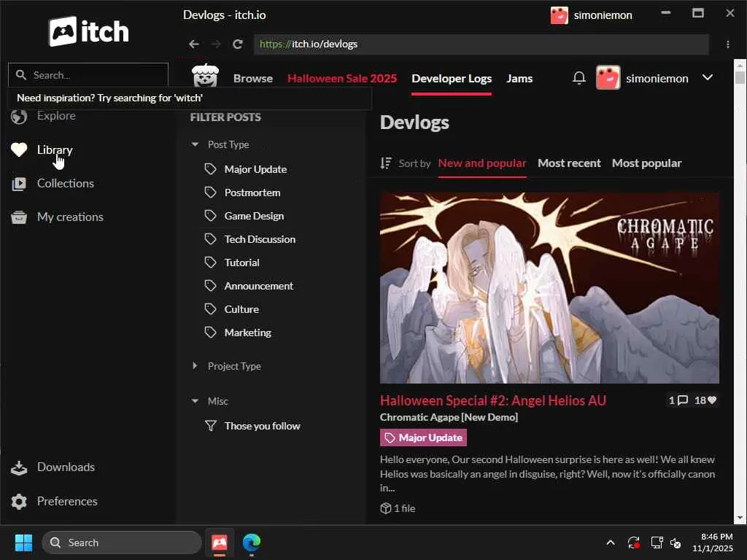Screen dimensions: 747x560
Task: Click the page vertical scrollbar thumb
Action: pos(740,77)
